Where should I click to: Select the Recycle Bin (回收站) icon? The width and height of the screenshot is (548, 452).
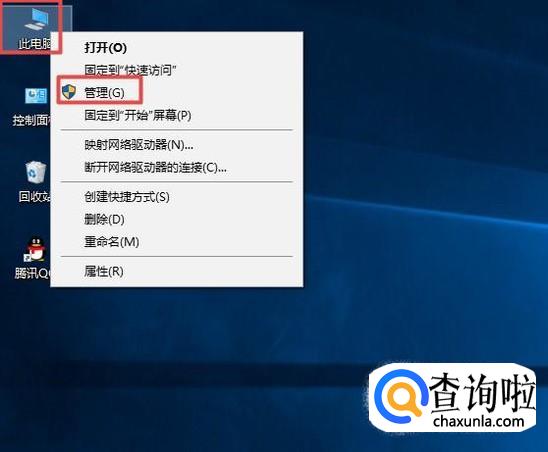[35, 181]
